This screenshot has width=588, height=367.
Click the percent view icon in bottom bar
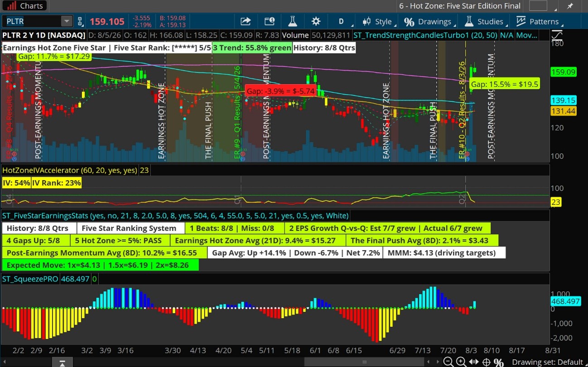pyautogui.click(x=499, y=362)
